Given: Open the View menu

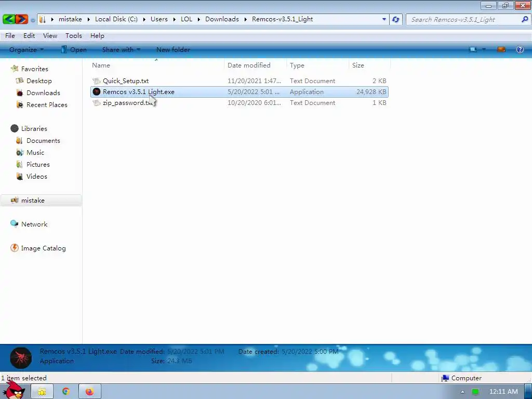Looking at the screenshot, I should click(50, 36).
